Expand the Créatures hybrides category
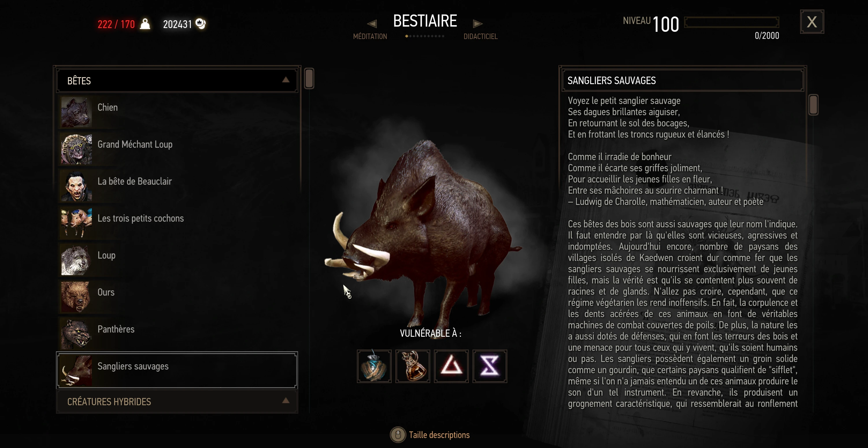 pyautogui.click(x=177, y=401)
